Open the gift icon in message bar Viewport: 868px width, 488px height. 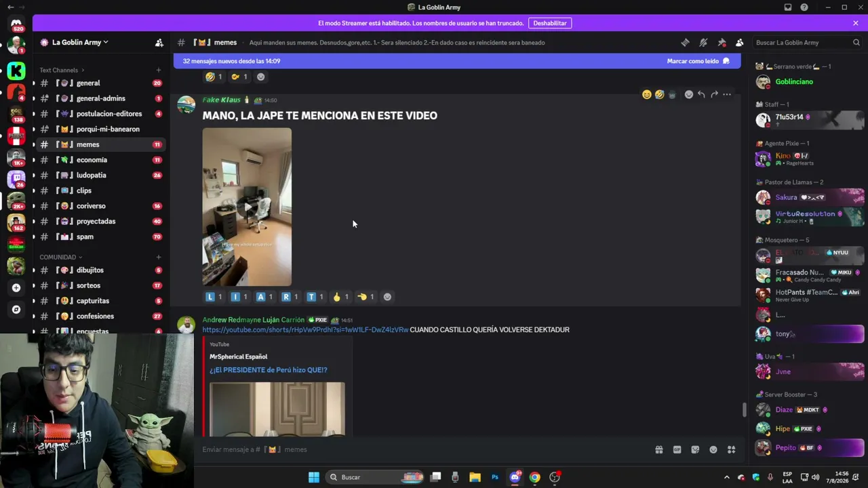658,449
